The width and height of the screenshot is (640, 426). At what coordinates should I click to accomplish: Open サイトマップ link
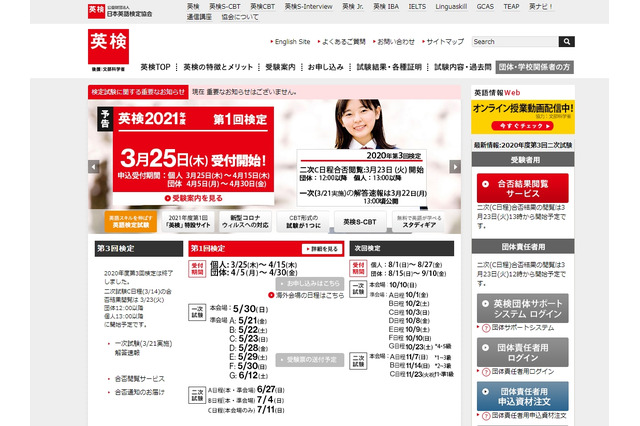coord(445,42)
